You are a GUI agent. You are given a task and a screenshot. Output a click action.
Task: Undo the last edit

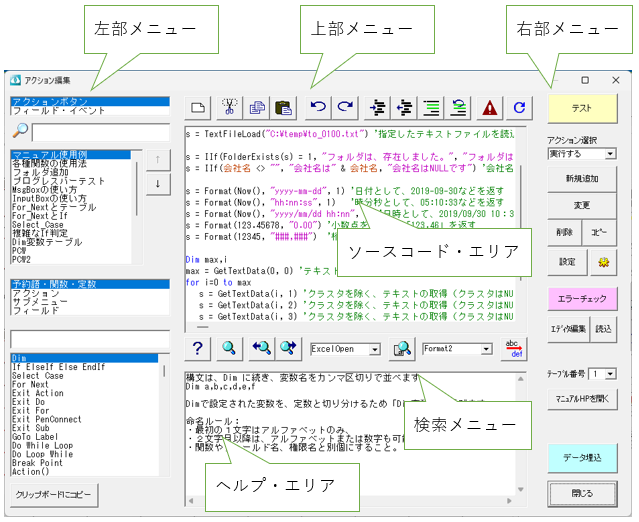(x=319, y=107)
